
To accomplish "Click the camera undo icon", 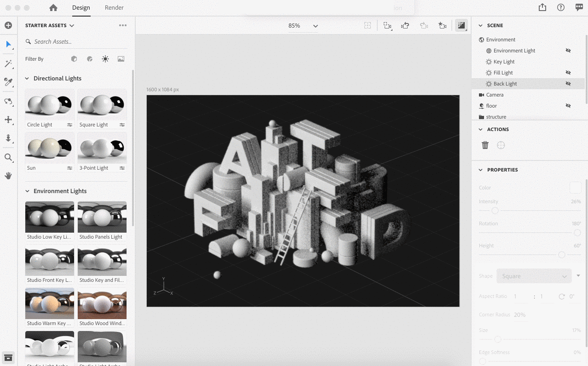I will (x=405, y=26).
